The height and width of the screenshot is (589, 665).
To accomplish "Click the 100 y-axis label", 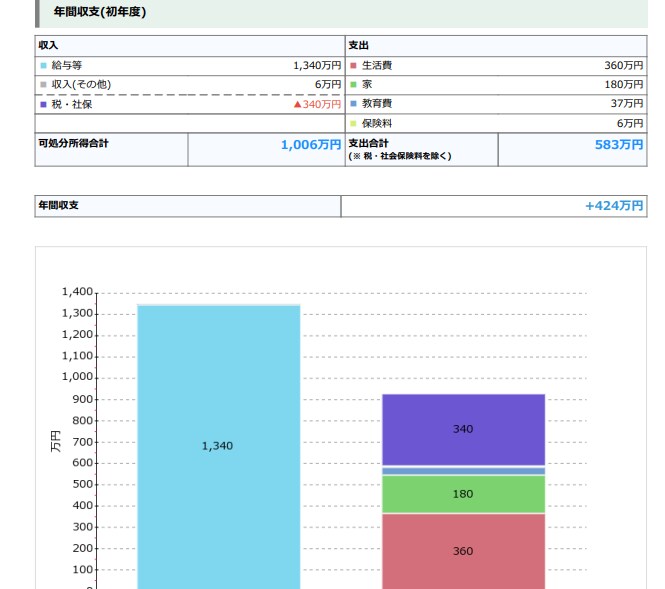I will tap(82, 569).
